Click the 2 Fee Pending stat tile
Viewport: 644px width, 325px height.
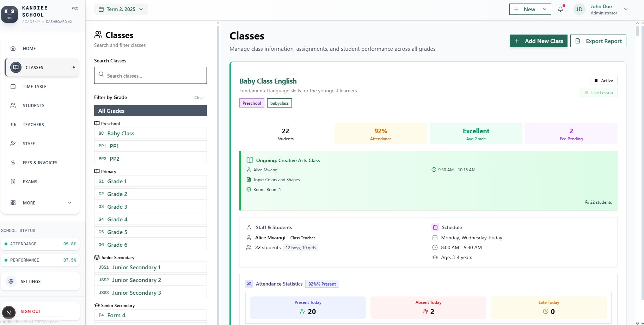571,134
